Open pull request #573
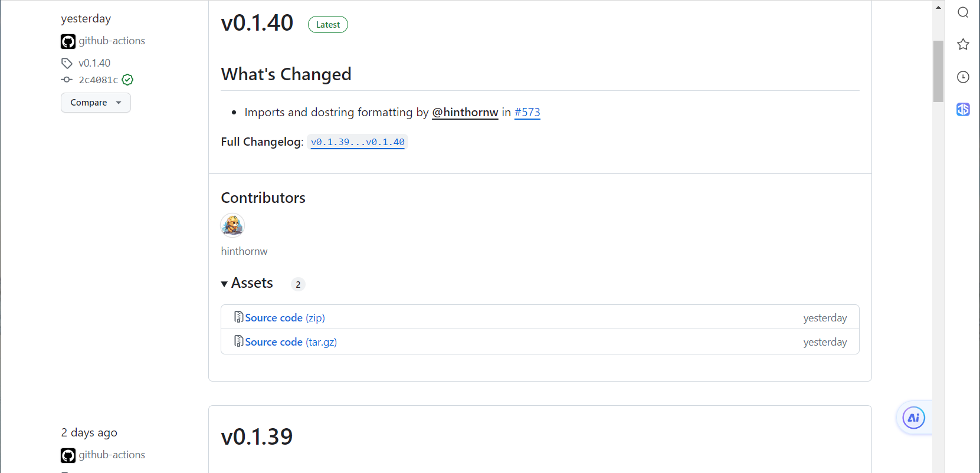Screen dimensions: 980x473 point(527,112)
